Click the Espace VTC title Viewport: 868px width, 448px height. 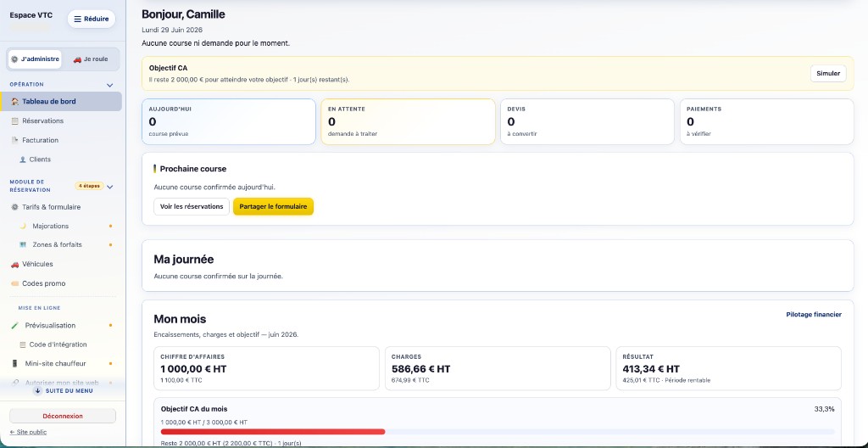coord(31,15)
